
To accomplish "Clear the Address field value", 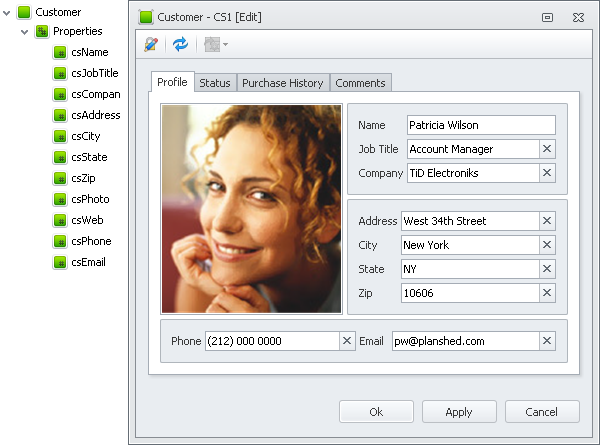I will 547,221.
